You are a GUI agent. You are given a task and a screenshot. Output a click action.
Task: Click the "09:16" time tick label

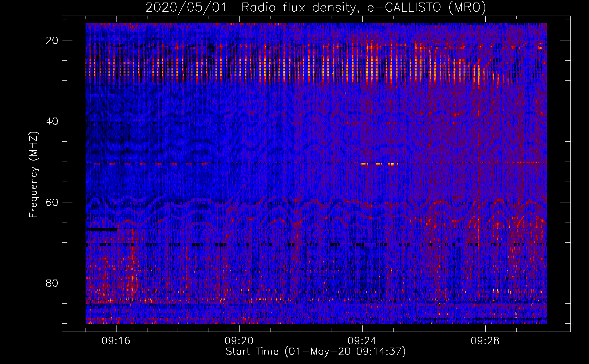(116, 341)
